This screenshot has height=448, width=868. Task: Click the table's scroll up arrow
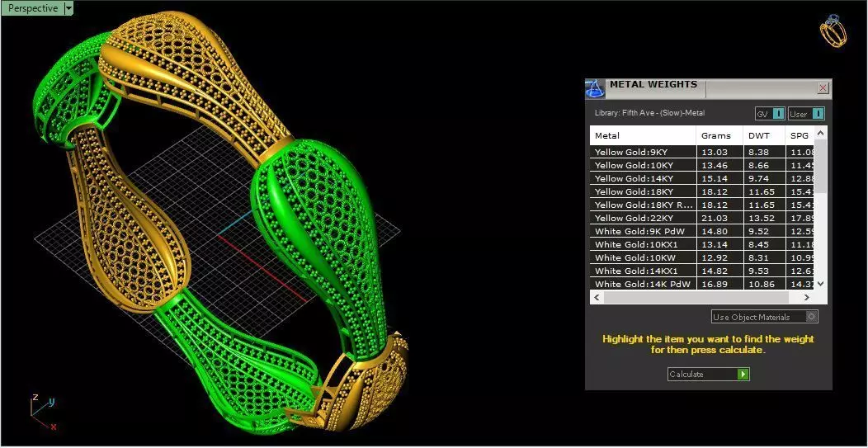(x=820, y=134)
